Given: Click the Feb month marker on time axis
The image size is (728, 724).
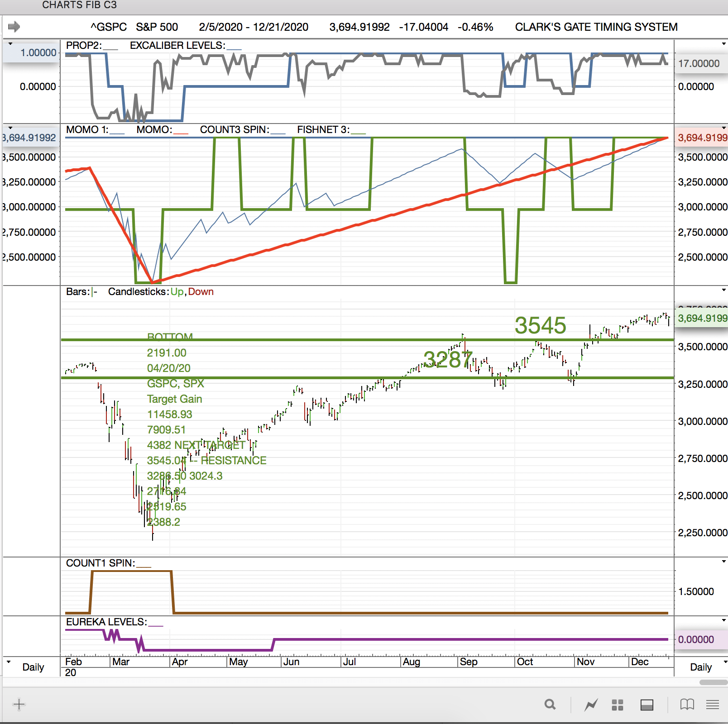Looking at the screenshot, I should (x=73, y=662).
